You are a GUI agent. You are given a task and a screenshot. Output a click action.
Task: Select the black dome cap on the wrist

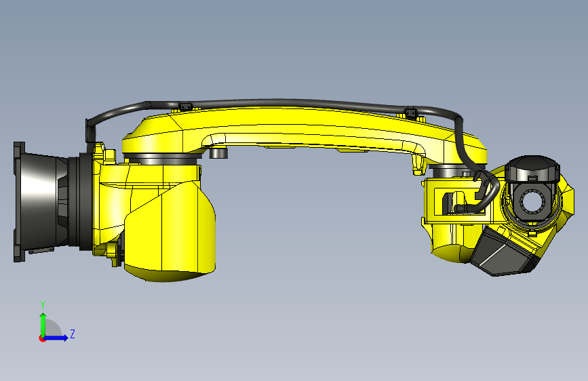click(532, 167)
